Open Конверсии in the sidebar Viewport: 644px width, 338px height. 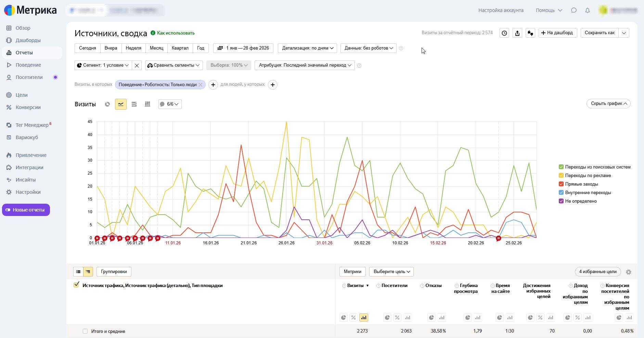click(28, 107)
